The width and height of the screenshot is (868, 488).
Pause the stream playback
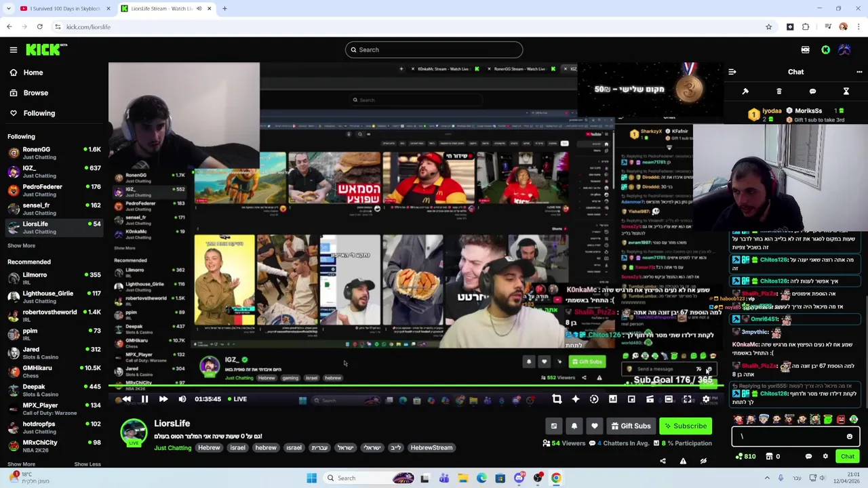tap(144, 399)
